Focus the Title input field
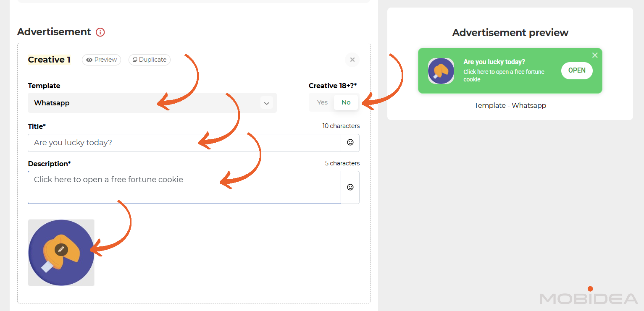Image resolution: width=644 pixels, height=311 pixels. tap(184, 143)
